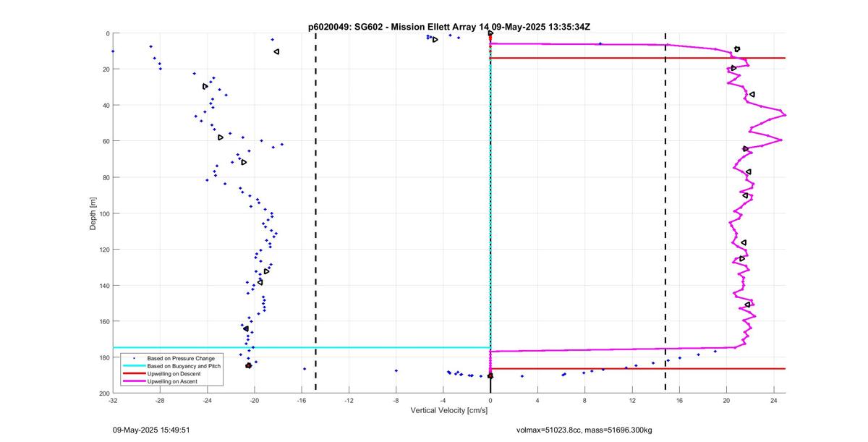Image resolution: width=868 pixels, height=442 pixels.
Task: Click depth axis tick label 120
Action: coord(104,250)
